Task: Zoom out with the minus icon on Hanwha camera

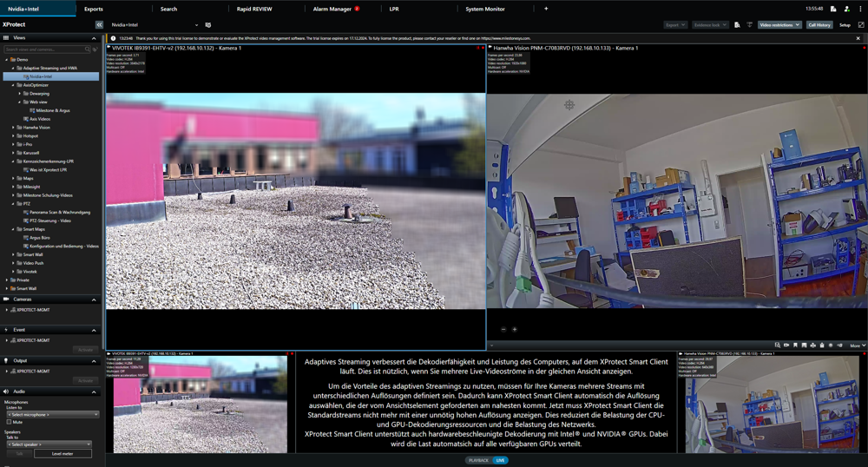Action: 503,329
